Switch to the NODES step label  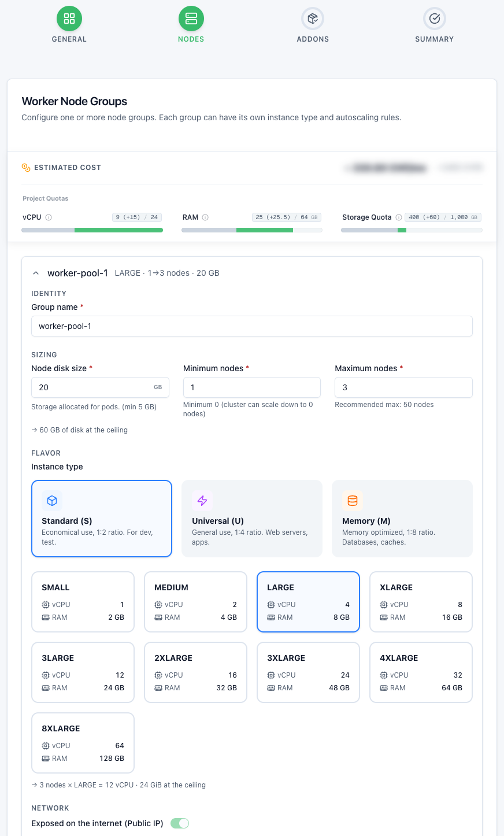point(191,39)
